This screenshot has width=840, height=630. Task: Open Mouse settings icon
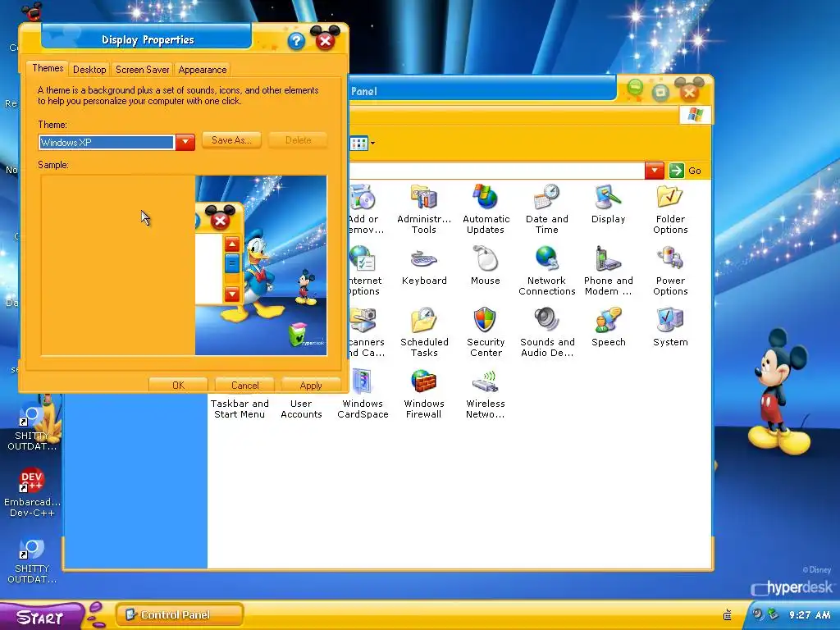point(486,266)
